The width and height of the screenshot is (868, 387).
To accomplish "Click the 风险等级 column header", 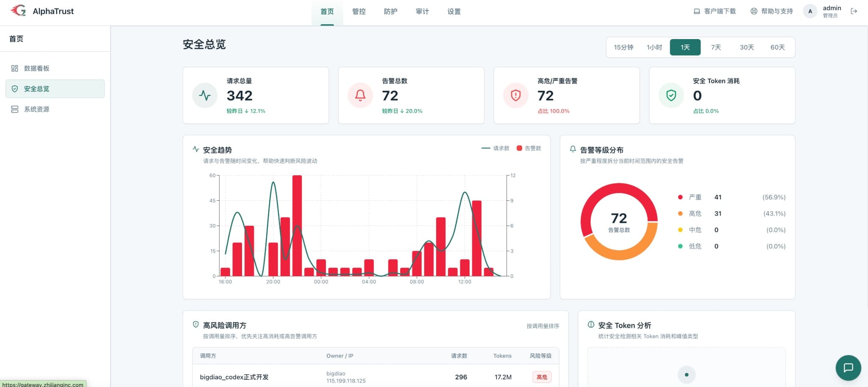I will [541, 356].
